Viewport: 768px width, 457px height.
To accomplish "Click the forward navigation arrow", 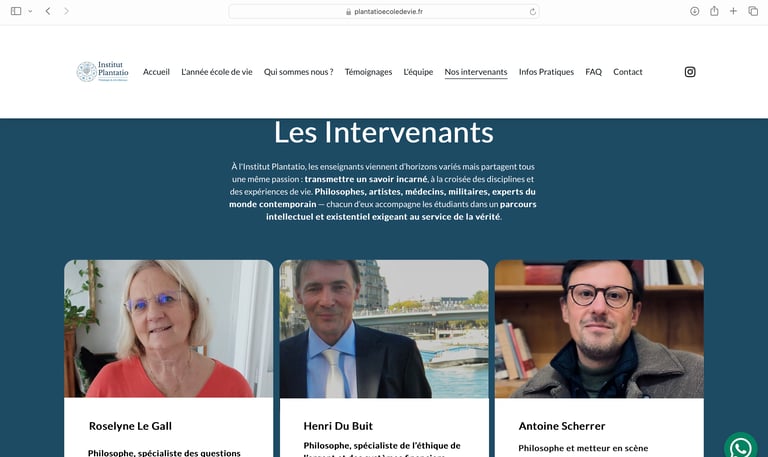I will [x=66, y=11].
